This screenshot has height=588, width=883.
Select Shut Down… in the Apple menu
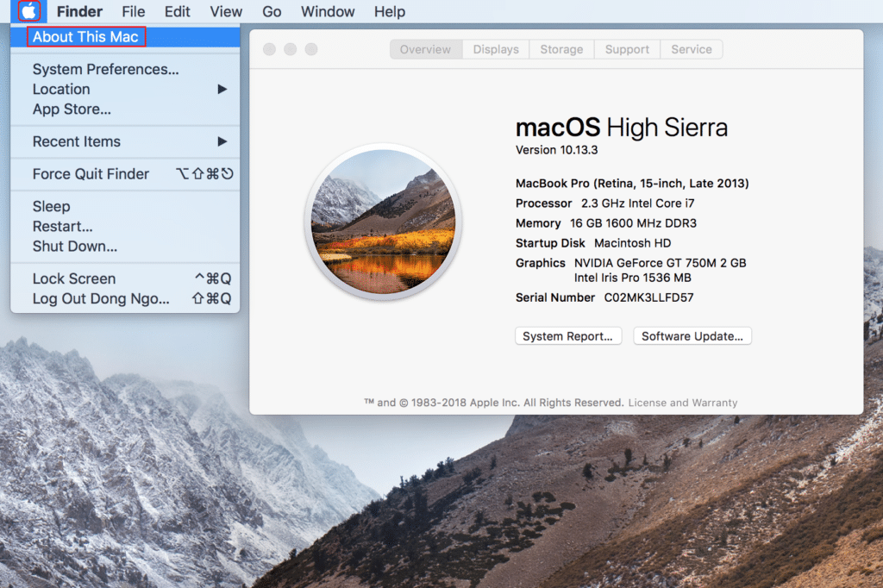pyautogui.click(x=125, y=247)
